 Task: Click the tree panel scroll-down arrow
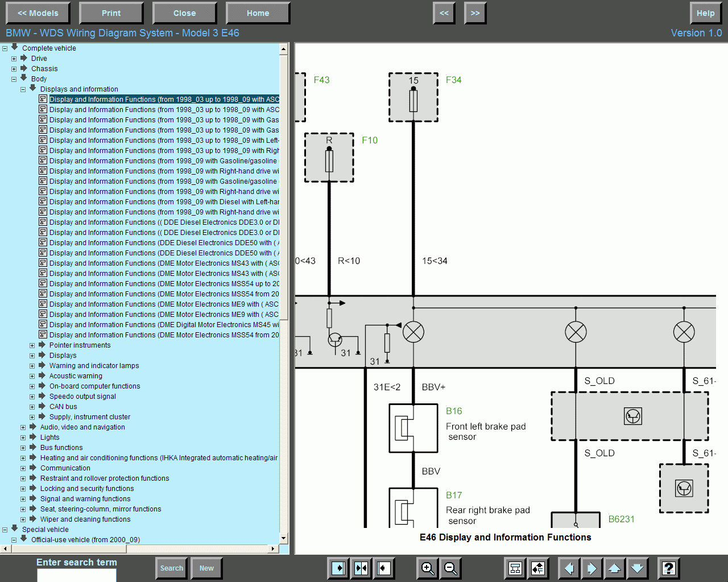click(283, 538)
